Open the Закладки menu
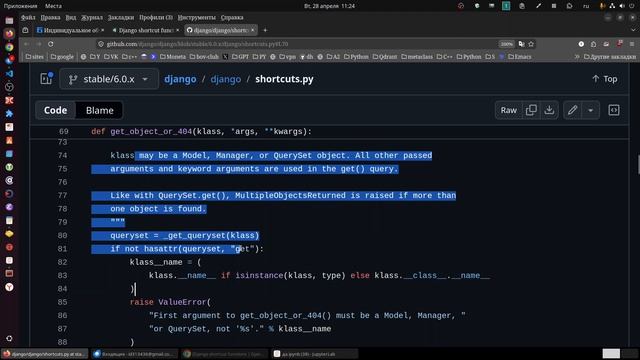This screenshot has width=640, height=360. click(121, 18)
